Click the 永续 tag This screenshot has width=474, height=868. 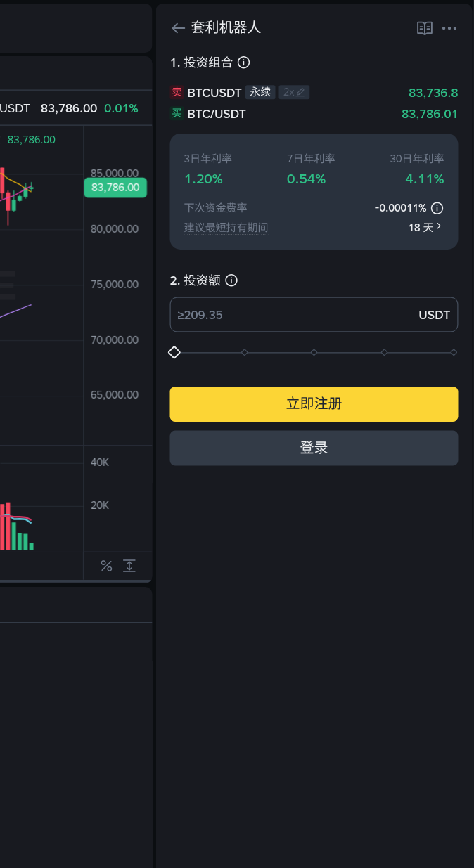pyautogui.click(x=260, y=92)
